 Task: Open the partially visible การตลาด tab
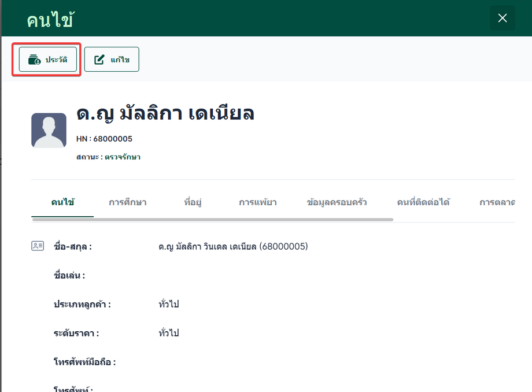pyautogui.click(x=497, y=202)
